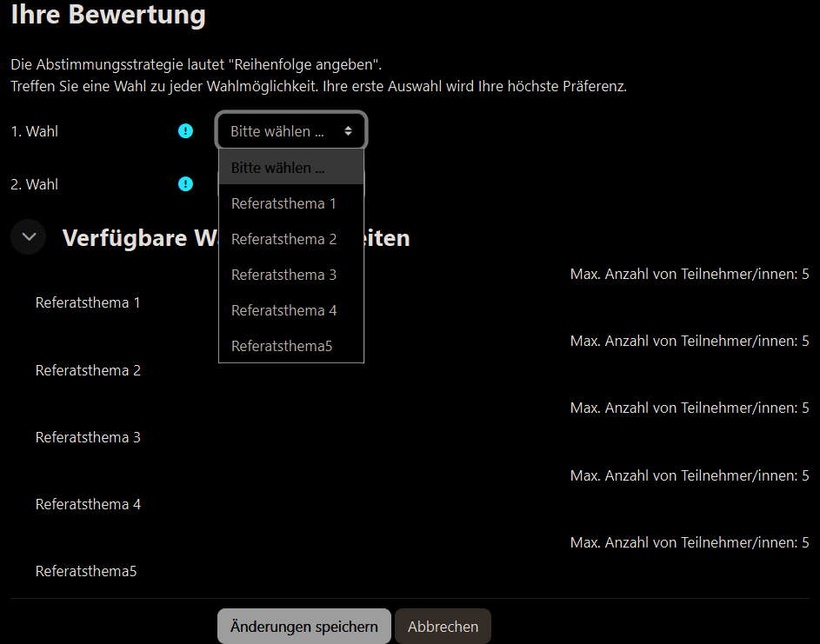Save with the Änderungen speichern button

pos(303,627)
